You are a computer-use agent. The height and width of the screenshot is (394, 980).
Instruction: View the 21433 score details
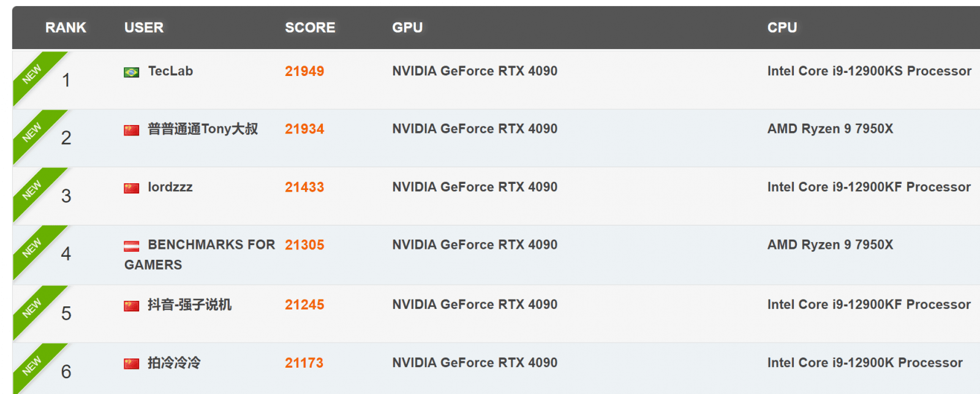(304, 188)
